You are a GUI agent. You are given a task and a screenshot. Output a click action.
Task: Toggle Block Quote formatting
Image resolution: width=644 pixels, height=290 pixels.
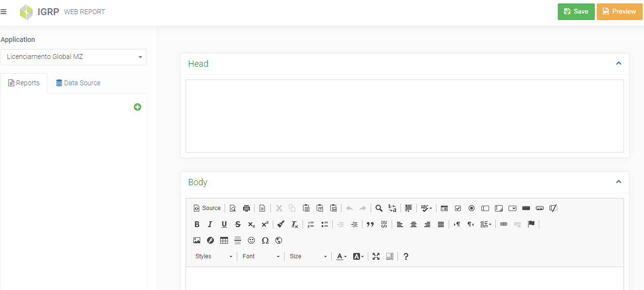(370, 224)
